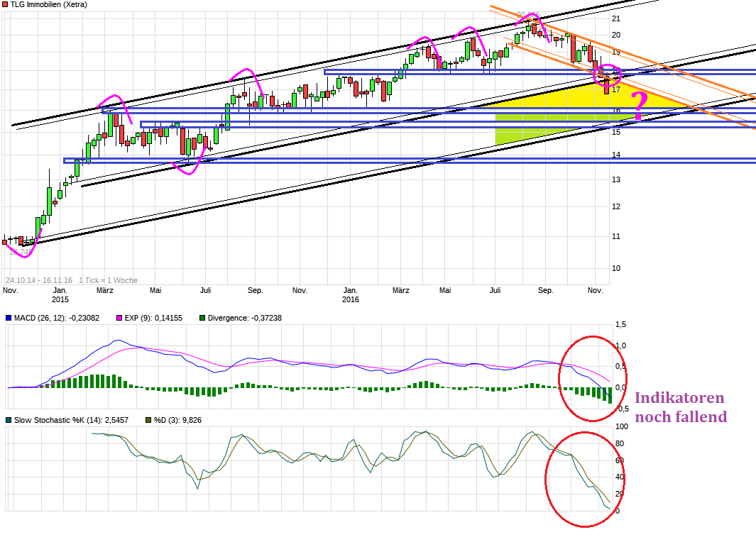The image size is (756, 537).
Task: Click the magenta EXP (9) legend square
Action: point(120,318)
